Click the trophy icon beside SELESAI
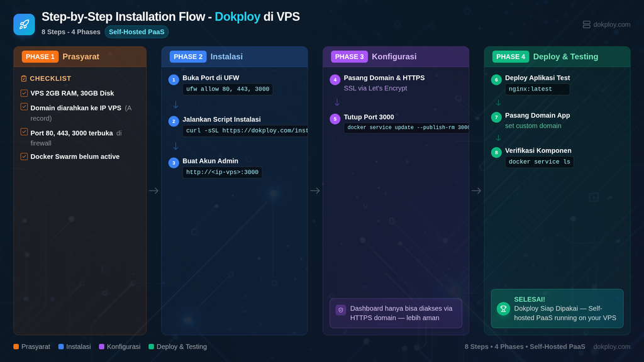This screenshot has width=644, height=362. (503, 309)
